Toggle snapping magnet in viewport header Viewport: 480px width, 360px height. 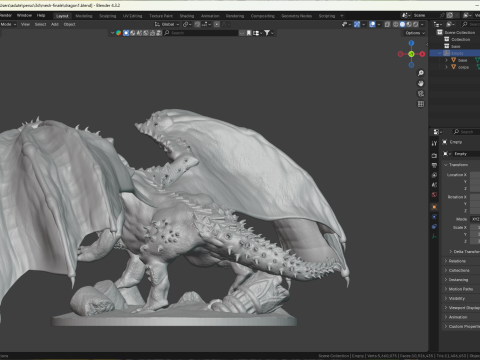click(x=197, y=24)
